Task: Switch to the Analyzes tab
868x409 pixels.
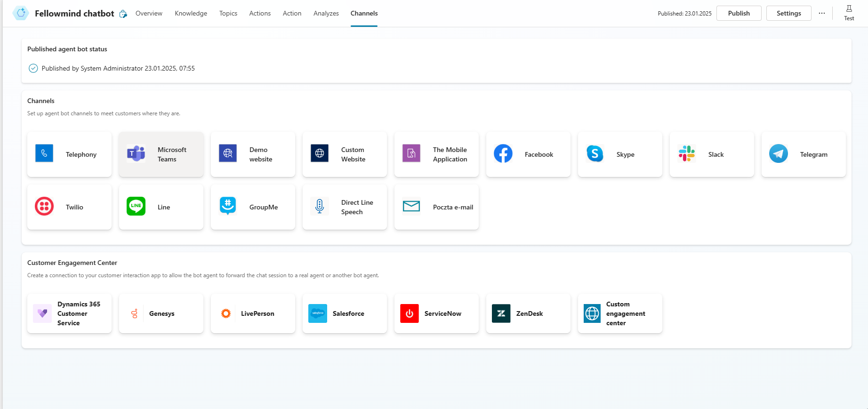Action: point(326,13)
